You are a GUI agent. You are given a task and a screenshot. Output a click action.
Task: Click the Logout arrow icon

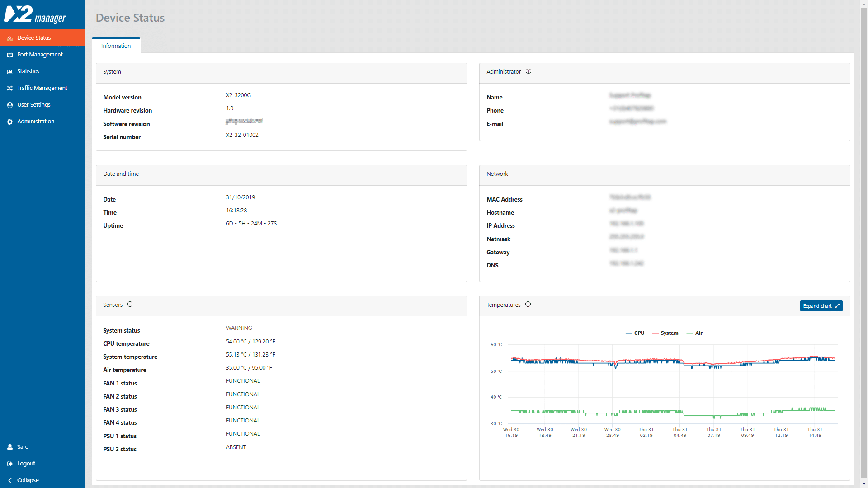click(10, 463)
